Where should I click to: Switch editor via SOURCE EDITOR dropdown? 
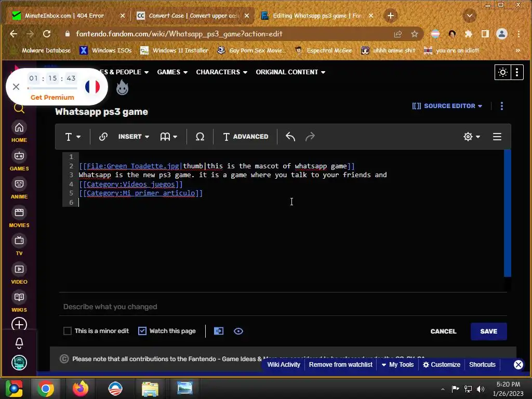(x=447, y=106)
